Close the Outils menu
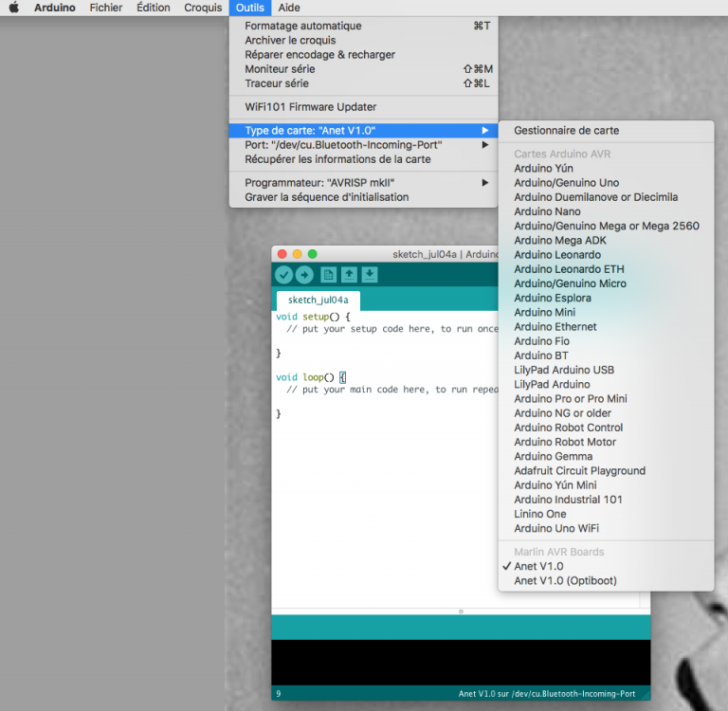 pos(250,8)
